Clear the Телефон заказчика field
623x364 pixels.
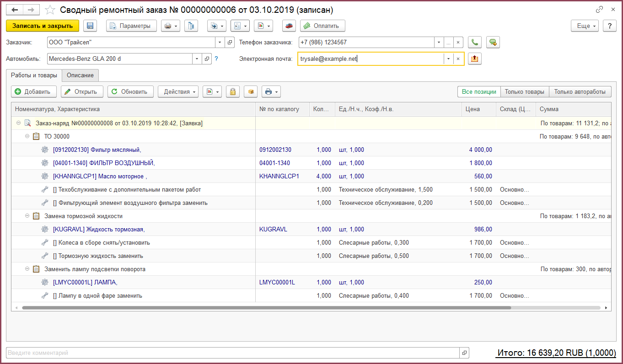point(458,42)
